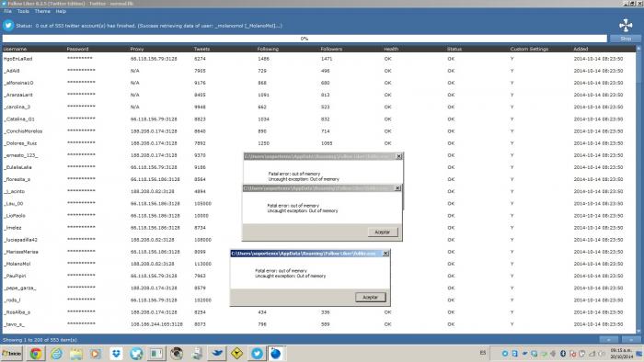Click the Twitter bird logo next to Status
This screenshot has height=362, width=644.
tap(8, 26)
